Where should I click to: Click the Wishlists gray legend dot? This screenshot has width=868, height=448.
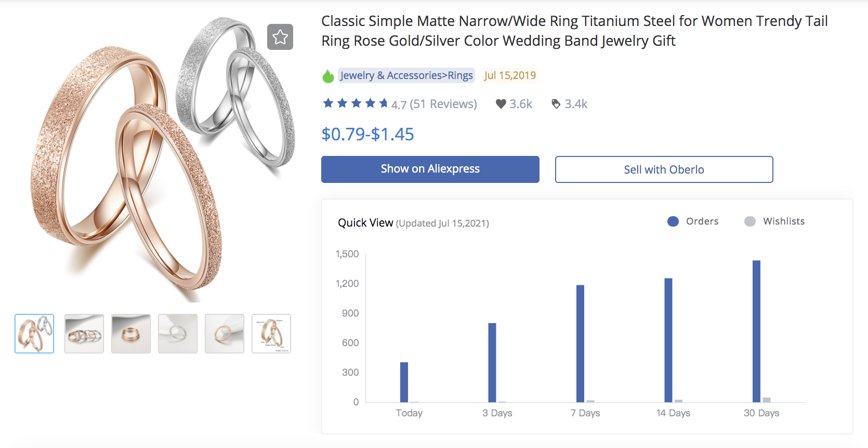tap(750, 221)
